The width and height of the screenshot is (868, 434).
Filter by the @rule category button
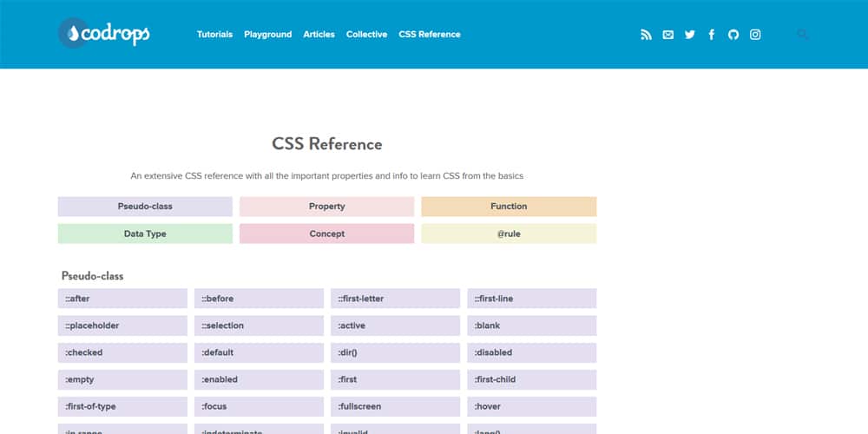click(x=509, y=233)
